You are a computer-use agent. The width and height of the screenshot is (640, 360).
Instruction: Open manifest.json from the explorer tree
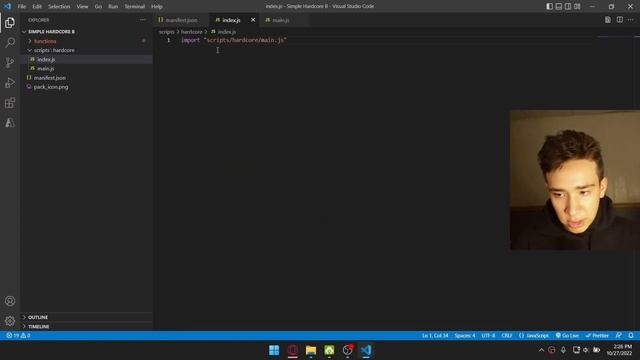(87, 78)
